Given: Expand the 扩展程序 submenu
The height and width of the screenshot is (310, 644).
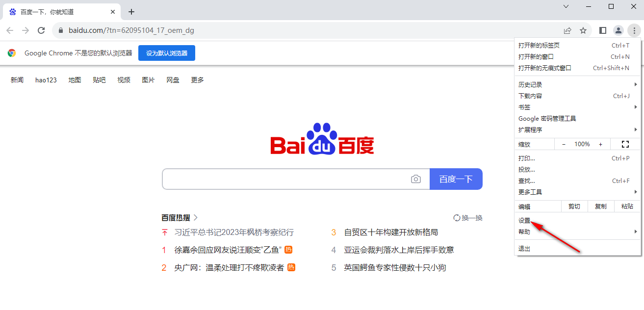Looking at the screenshot, I should [578, 129].
